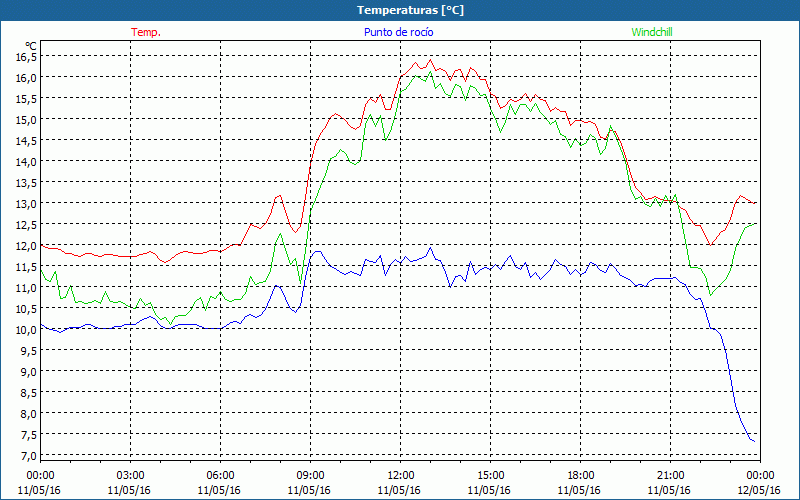Viewport: 800px width, 500px height.
Task: Click the 14,0 y-axis value
Action: click(x=27, y=162)
